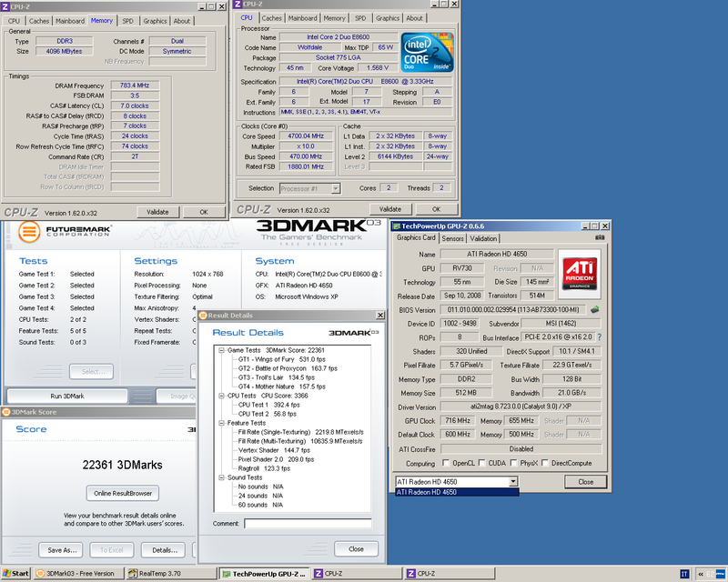Collapse the Sound Tests tree node
Image resolution: width=728 pixels, height=582 pixels.
click(221, 477)
